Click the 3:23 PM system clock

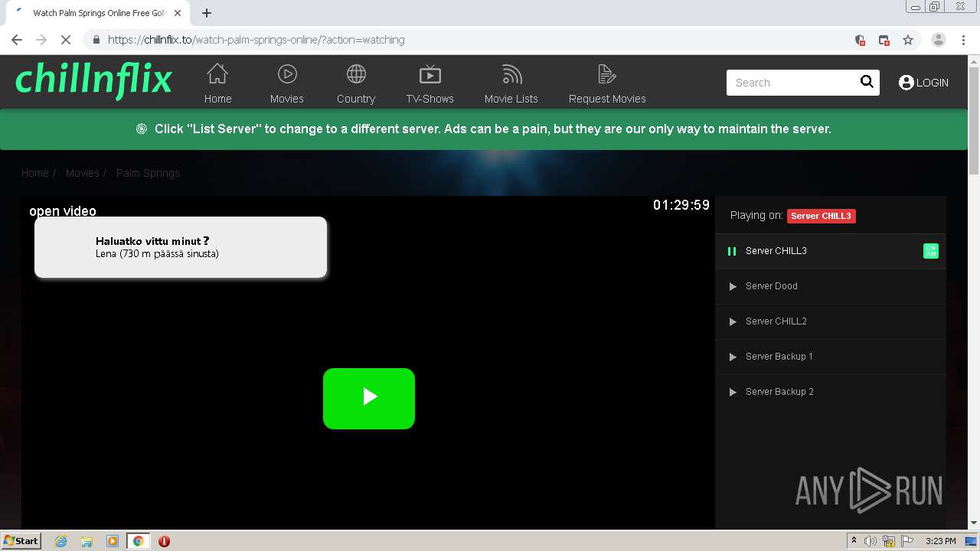[941, 541]
